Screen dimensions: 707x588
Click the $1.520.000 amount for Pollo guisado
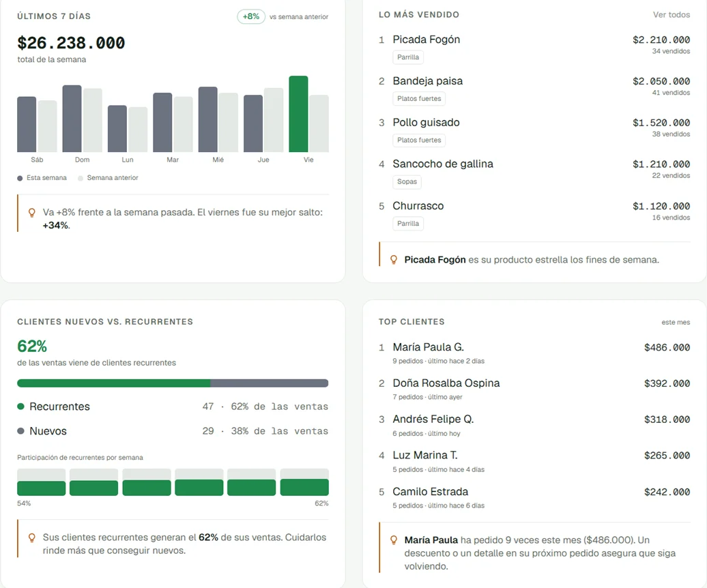coord(661,123)
